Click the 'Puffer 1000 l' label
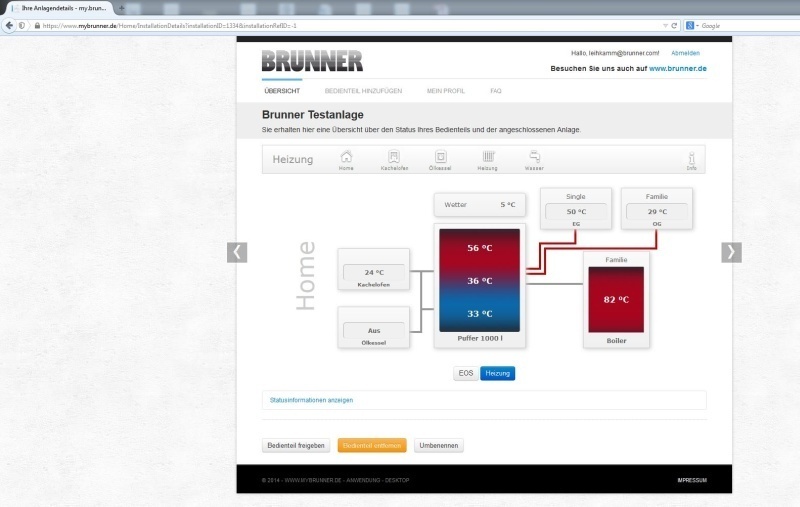This screenshot has width=800, height=507. 480,338
